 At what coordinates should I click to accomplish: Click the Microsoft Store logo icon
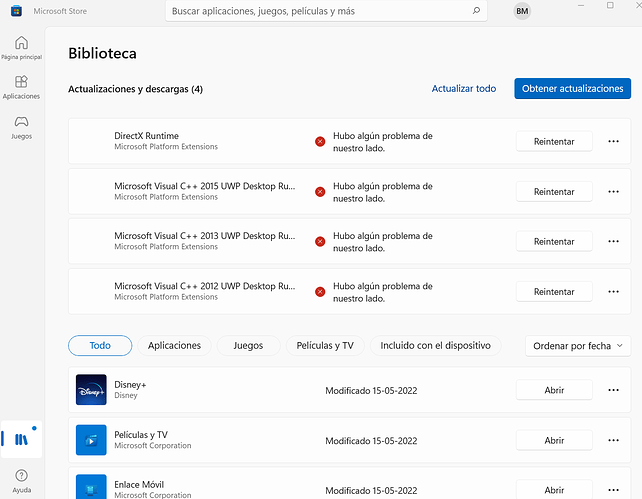[x=16, y=11]
